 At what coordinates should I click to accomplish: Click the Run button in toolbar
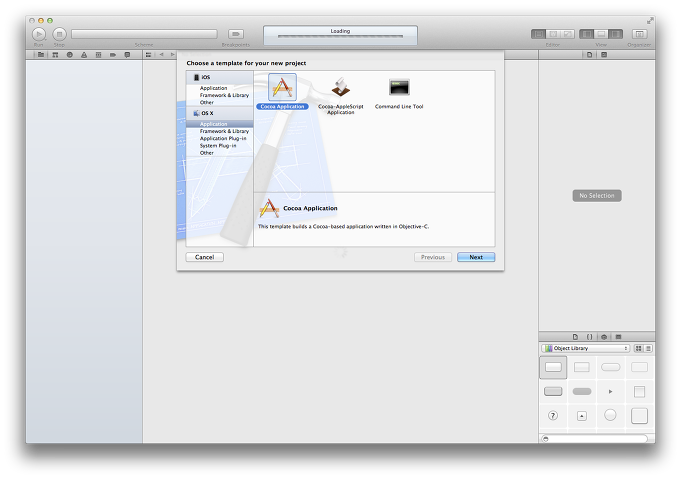coord(39,34)
